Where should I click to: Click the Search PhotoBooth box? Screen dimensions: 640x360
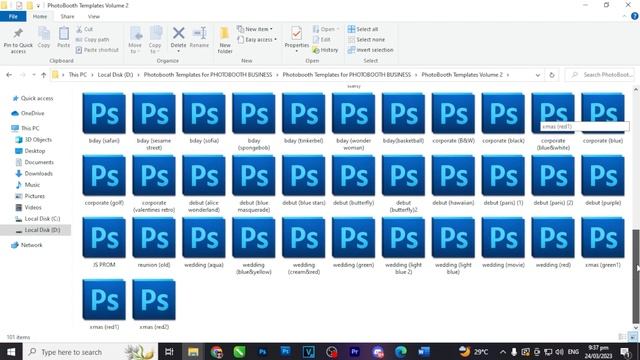600,75
